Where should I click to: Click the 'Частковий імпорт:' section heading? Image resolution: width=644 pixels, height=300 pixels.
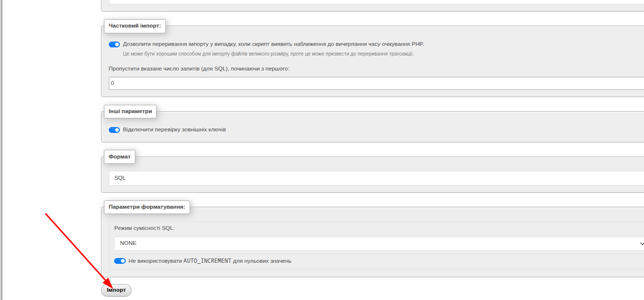coord(135,26)
